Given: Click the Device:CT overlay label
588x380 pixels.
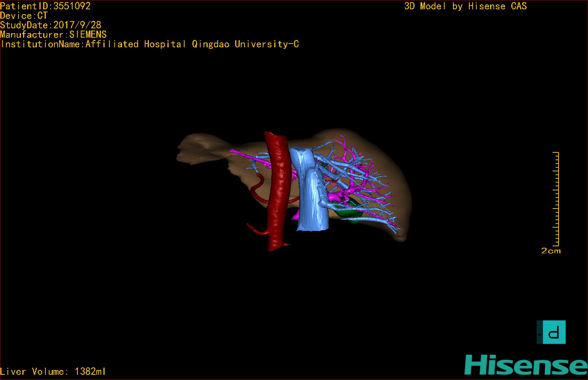Looking at the screenshot, I should click(x=24, y=16).
